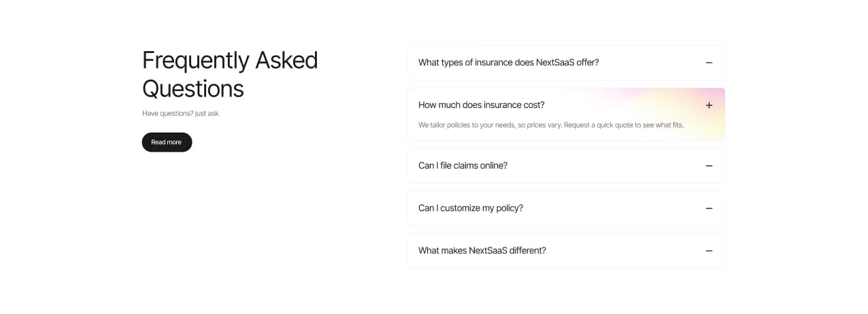Open the "Can I customize my policy?" question
Viewport: 868px width, 314px height.
pyautogui.click(x=470, y=209)
